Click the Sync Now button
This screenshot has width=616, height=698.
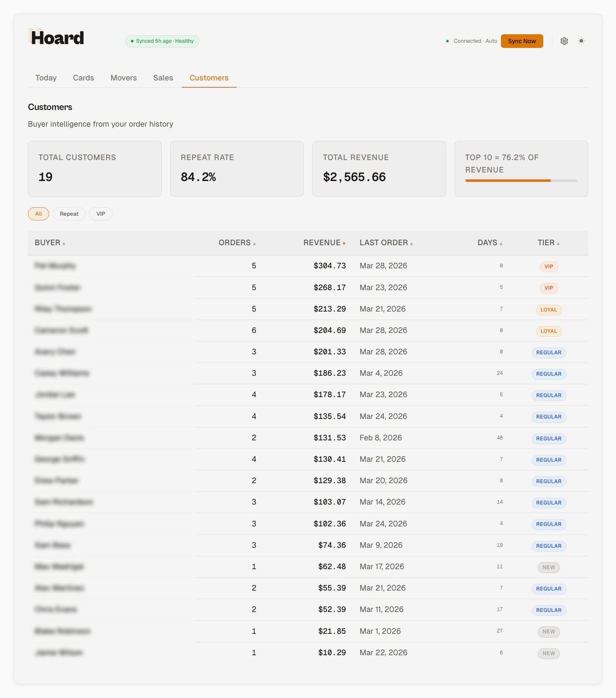(x=522, y=41)
